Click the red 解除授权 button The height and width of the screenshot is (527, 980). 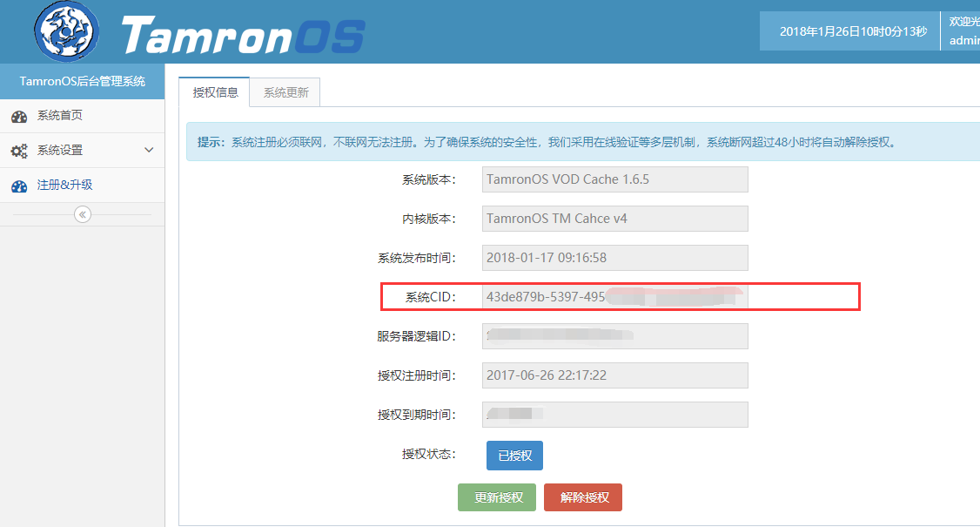(x=583, y=497)
